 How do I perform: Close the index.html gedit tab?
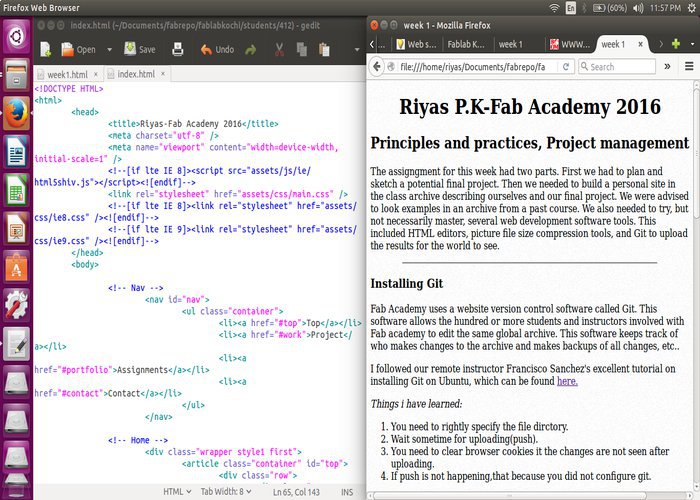(163, 74)
